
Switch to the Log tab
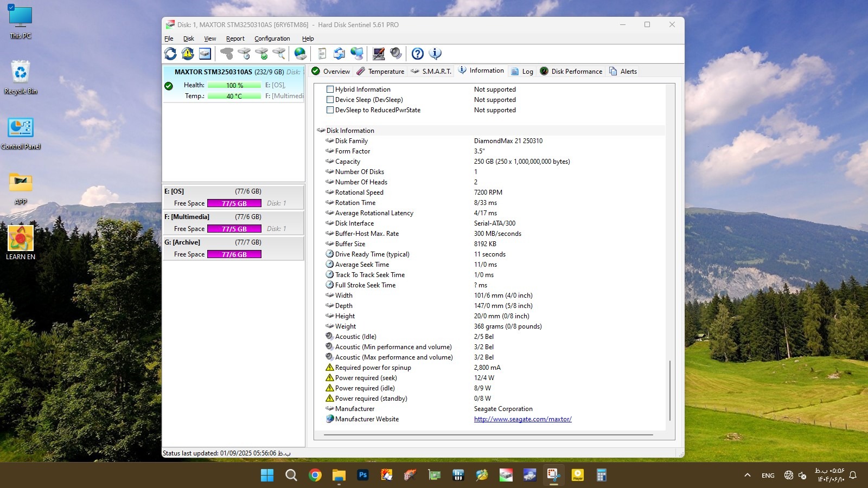(x=522, y=71)
